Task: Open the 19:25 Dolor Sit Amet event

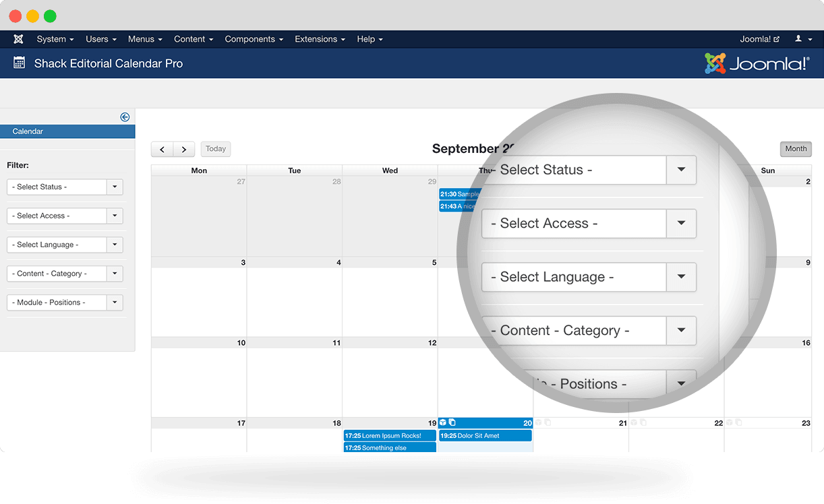Action: [485, 436]
